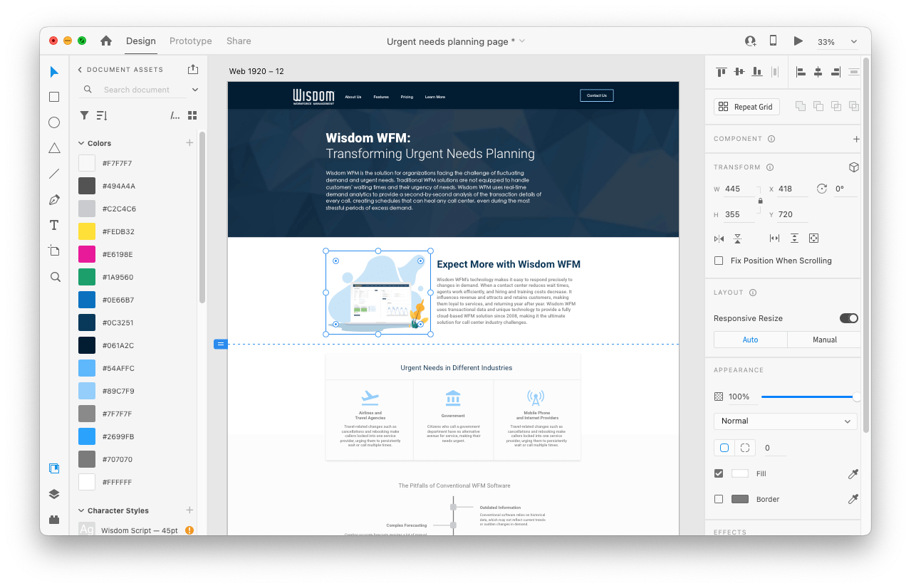
Task: Click the Search document field
Action: click(137, 90)
